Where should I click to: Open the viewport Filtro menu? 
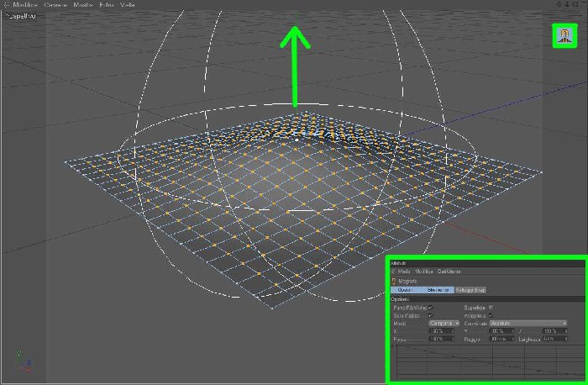[107, 4]
